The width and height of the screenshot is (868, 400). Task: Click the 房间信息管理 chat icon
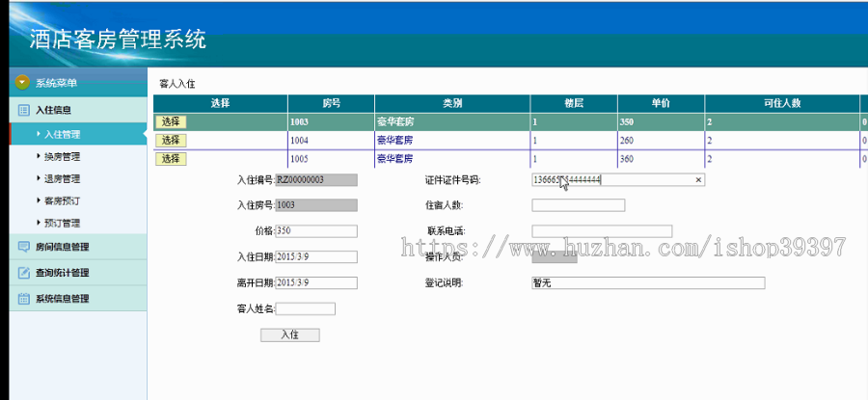click(x=24, y=247)
